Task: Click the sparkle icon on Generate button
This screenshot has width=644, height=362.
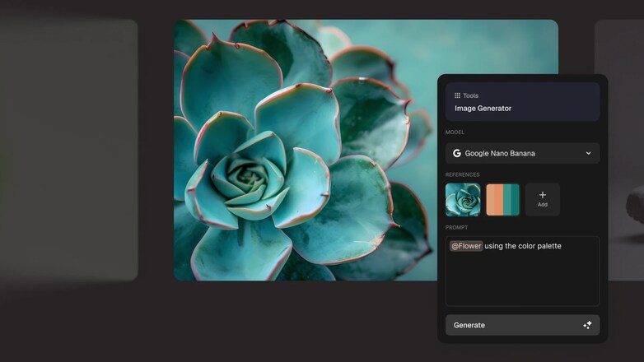Action: click(x=587, y=325)
